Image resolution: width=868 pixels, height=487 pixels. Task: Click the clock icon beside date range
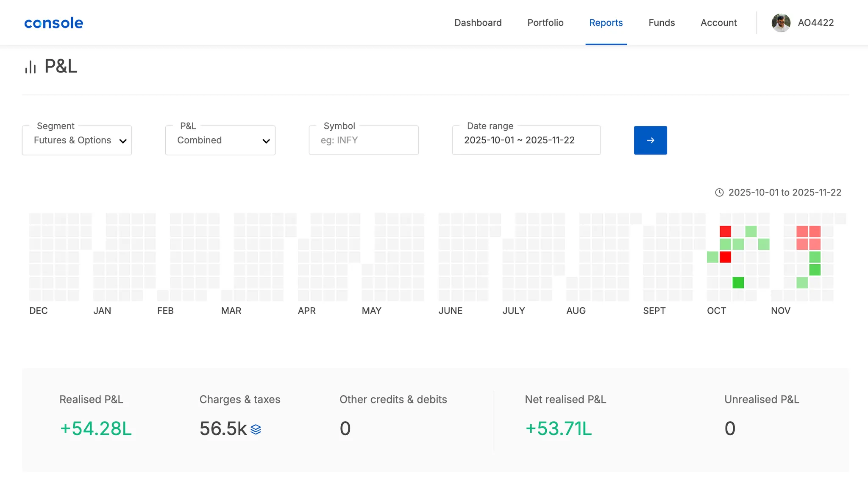coord(719,193)
